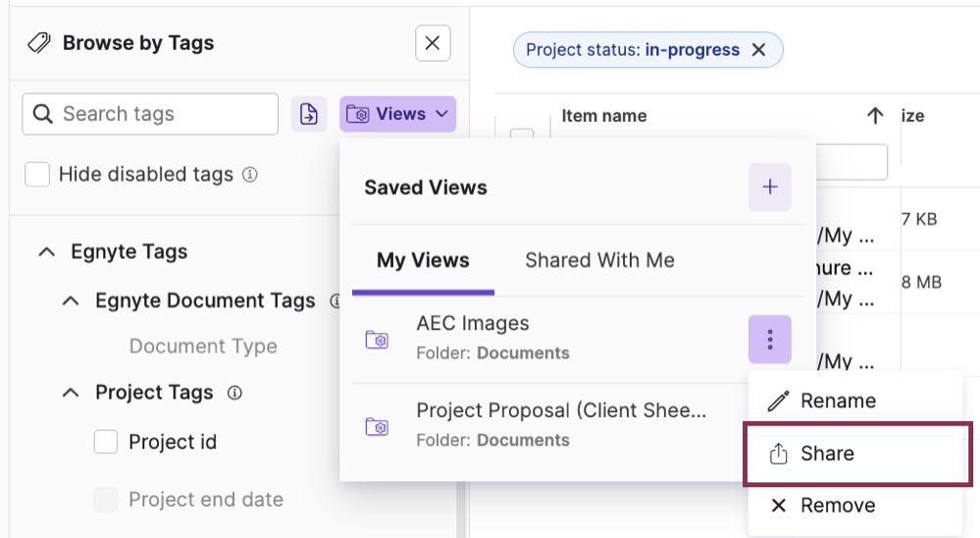Check Hide disabled tags box
The height and width of the screenshot is (538, 980).
pyautogui.click(x=37, y=175)
